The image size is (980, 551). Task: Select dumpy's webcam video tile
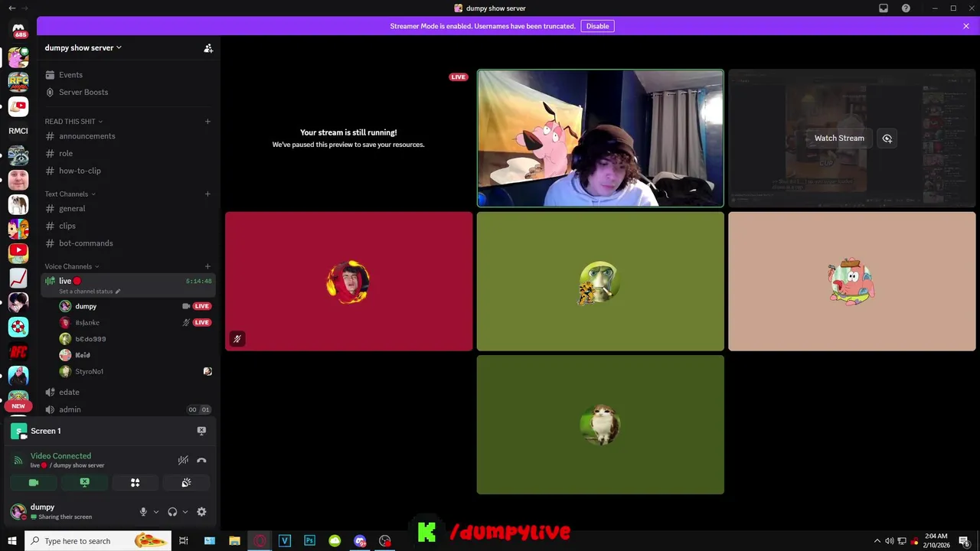point(600,139)
